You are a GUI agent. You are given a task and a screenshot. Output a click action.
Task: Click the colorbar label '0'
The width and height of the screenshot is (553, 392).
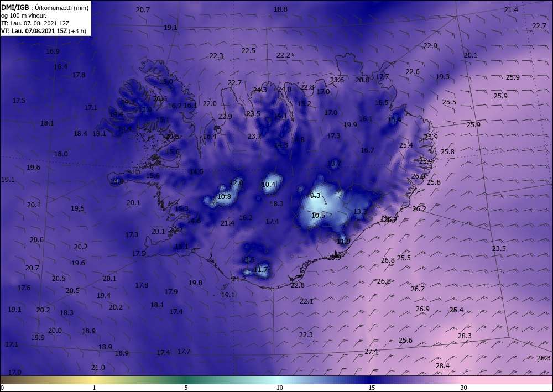[x=2, y=388]
